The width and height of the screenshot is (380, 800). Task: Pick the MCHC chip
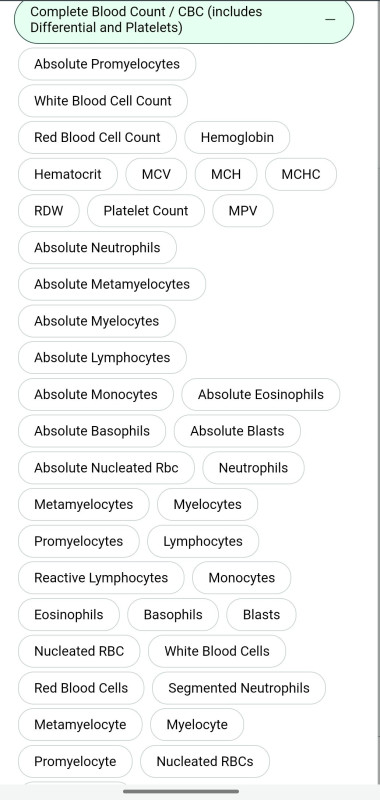pyautogui.click(x=301, y=174)
